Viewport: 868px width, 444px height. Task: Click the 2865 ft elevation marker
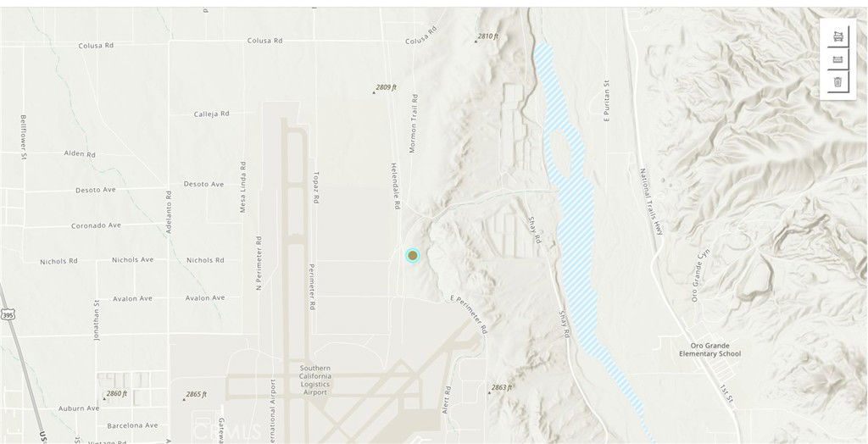pyautogui.click(x=194, y=395)
